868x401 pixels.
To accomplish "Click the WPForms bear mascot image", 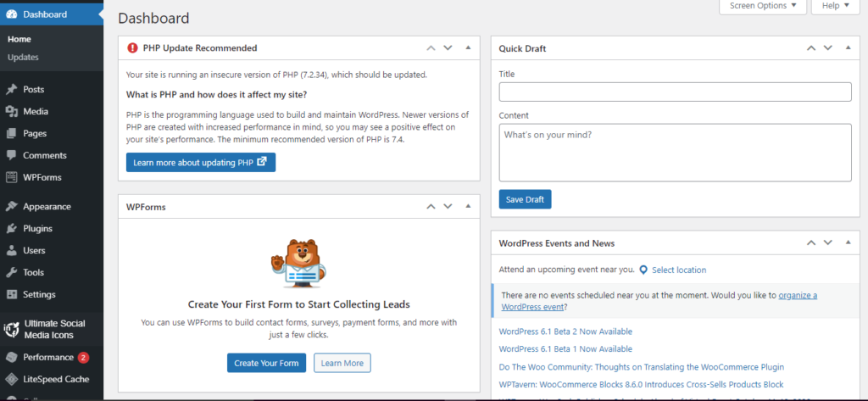I will point(299,263).
